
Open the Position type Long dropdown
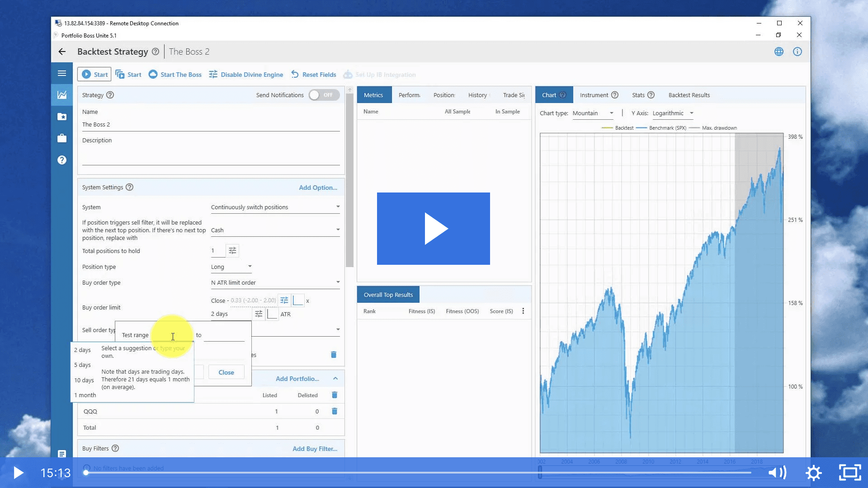231,267
